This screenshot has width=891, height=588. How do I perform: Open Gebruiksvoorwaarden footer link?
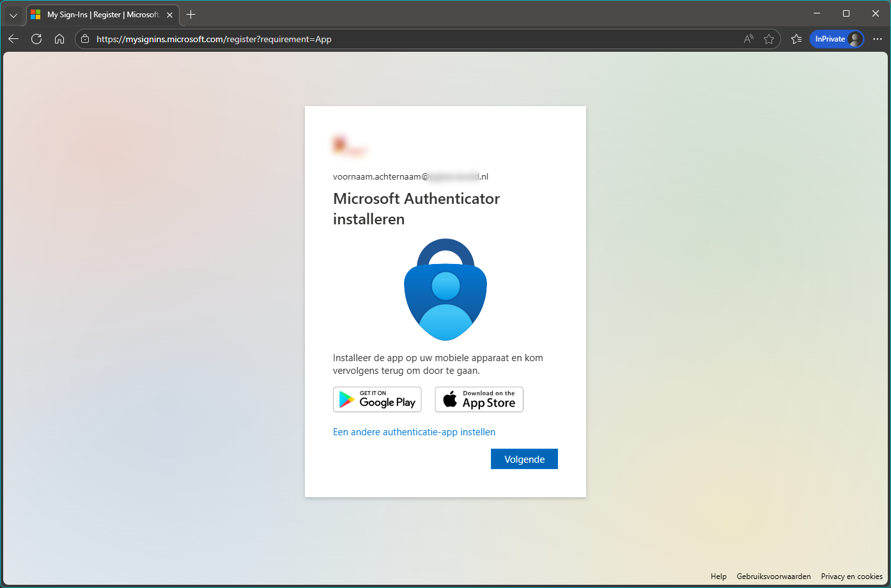(x=773, y=576)
